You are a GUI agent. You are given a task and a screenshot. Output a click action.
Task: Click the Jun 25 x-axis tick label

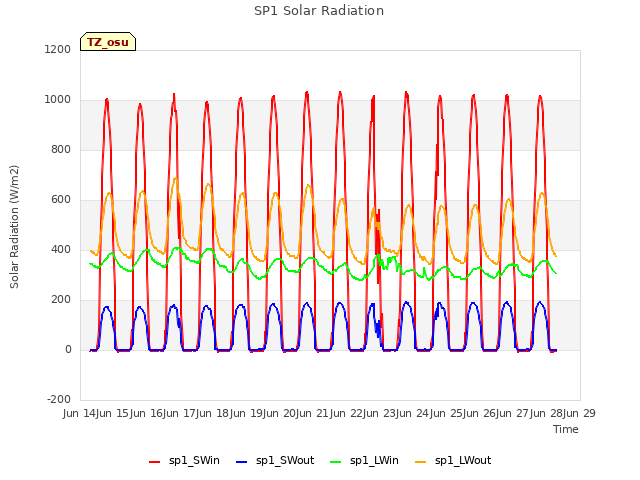point(447,413)
